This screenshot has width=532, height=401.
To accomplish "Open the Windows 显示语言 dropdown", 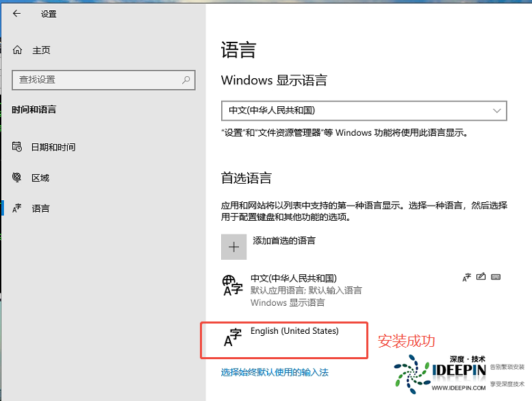I will (363, 110).
